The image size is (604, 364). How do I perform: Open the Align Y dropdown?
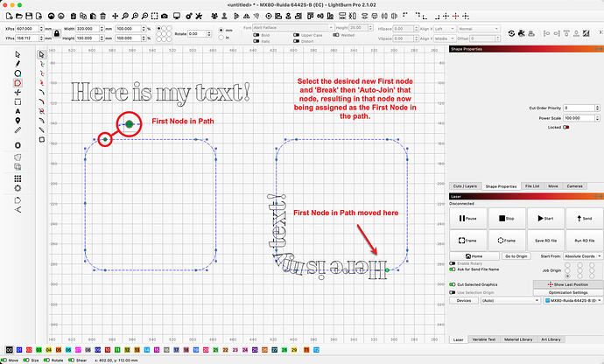tap(445, 38)
